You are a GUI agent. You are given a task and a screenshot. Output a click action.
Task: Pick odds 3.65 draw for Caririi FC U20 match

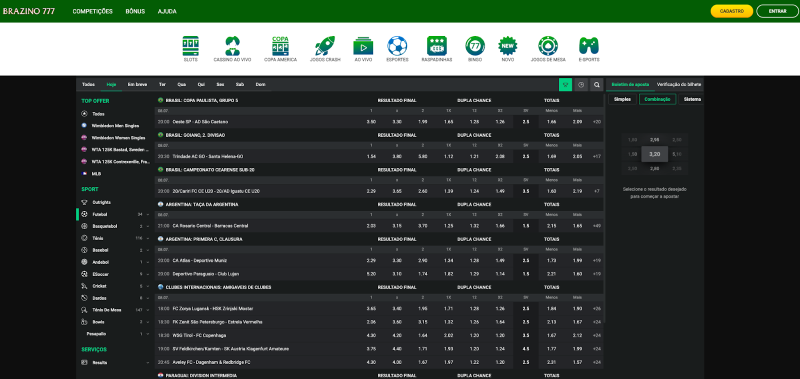[397, 191]
